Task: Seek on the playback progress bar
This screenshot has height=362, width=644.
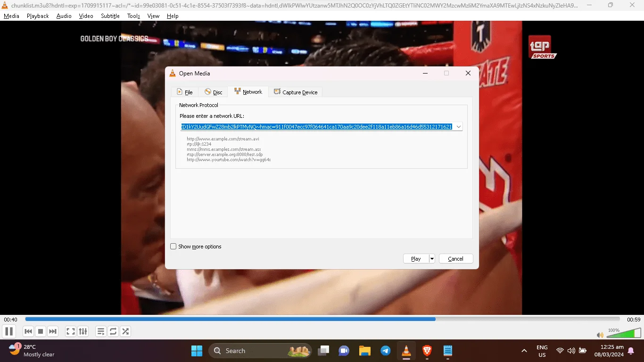Action: point(322,319)
